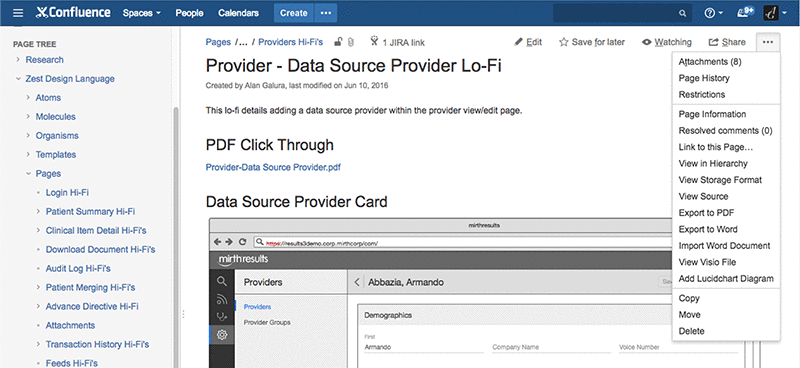The image size is (800, 368).
Task: Select Add Lucidchart Diagram menu item
Action: 726,279
